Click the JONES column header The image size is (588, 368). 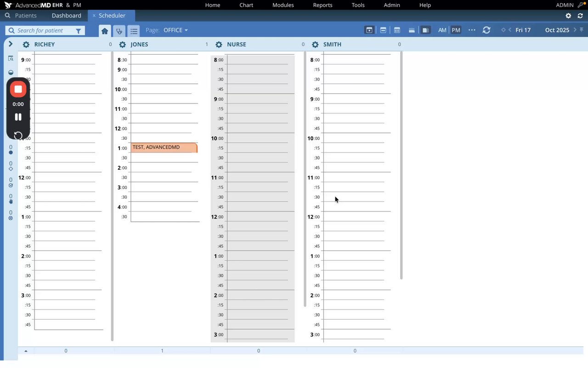139,45
